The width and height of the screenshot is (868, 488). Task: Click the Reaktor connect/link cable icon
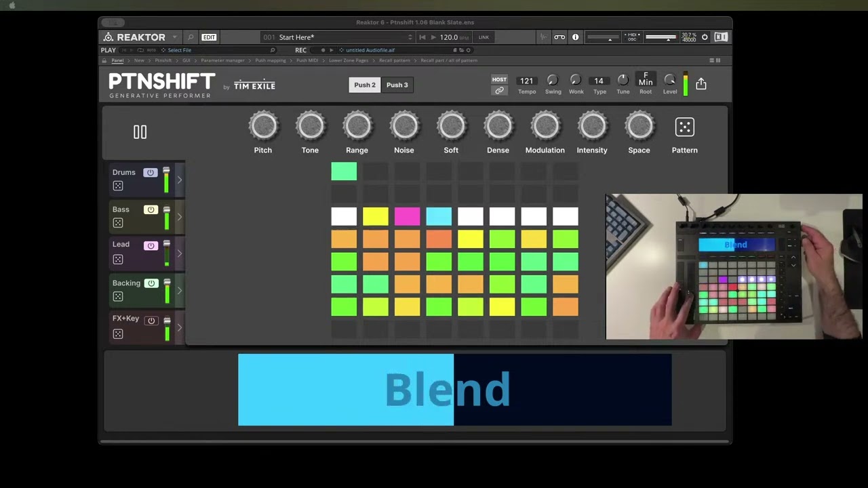click(559, 37)
